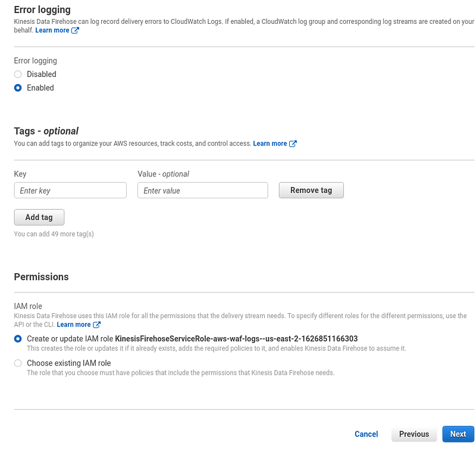Image resolution: width=476 pixels, height=452 pixels.
Task: Choose Create or update IAM role option
Action: (x=18, y=339)
